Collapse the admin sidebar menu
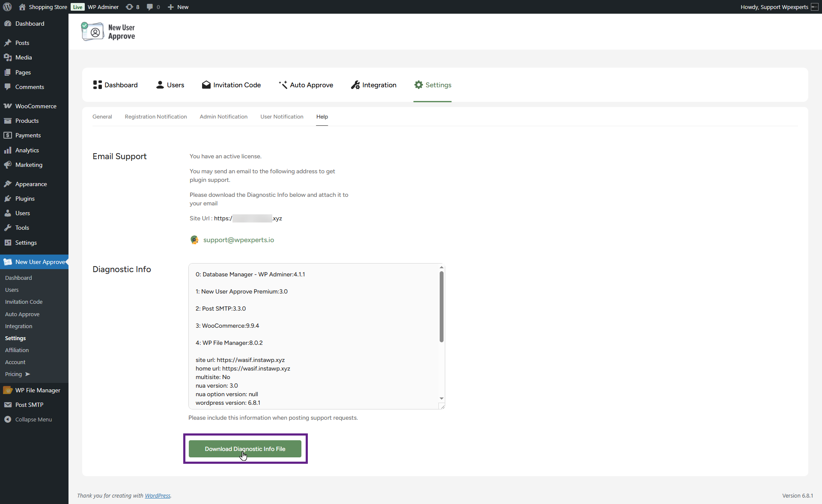This screenshot has width=822, height=504. [x=33, y=419]
